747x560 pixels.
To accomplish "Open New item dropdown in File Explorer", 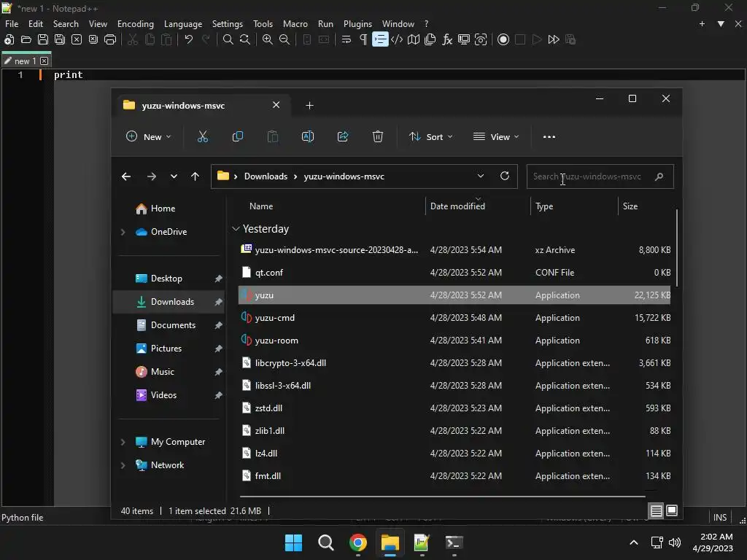I will [x=148, y=136].
